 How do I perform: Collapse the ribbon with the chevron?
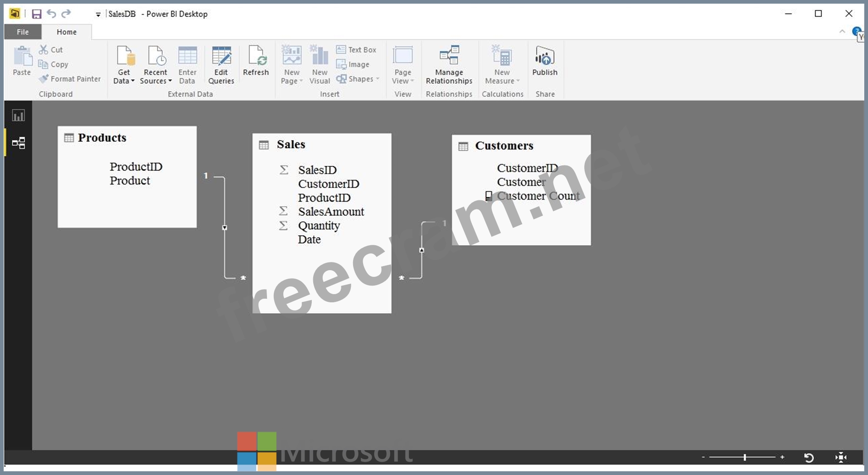842,32
